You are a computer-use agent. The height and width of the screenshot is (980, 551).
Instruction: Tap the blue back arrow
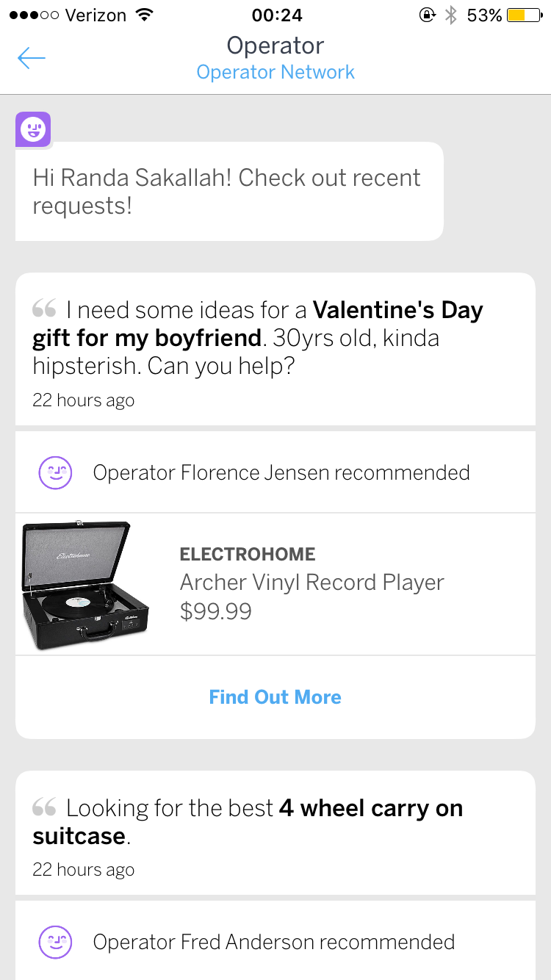tap(32, 58)
